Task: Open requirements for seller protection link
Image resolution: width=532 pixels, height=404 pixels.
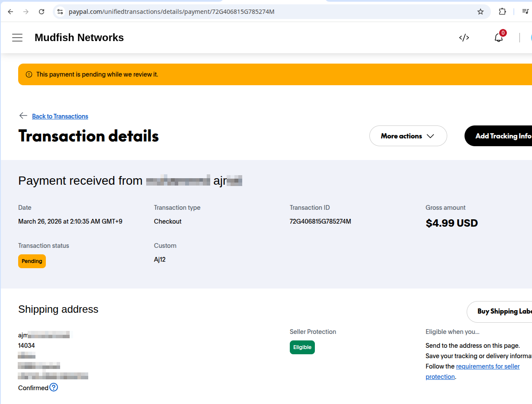Action: tap(487, 366)
